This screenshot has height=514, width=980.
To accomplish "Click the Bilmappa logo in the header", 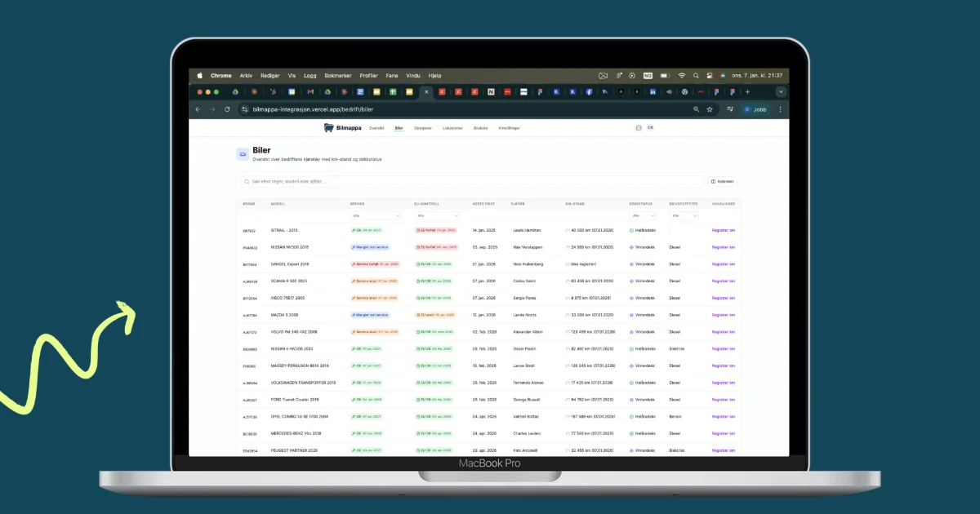I will pos(342,128).
